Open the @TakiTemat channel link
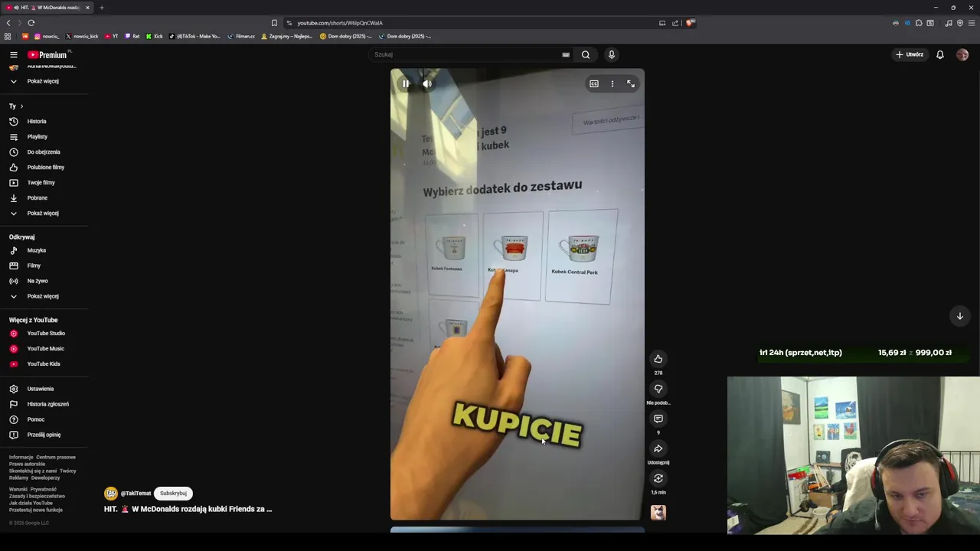980x551 pixels. pyautogui.click(x=136, y=494)
